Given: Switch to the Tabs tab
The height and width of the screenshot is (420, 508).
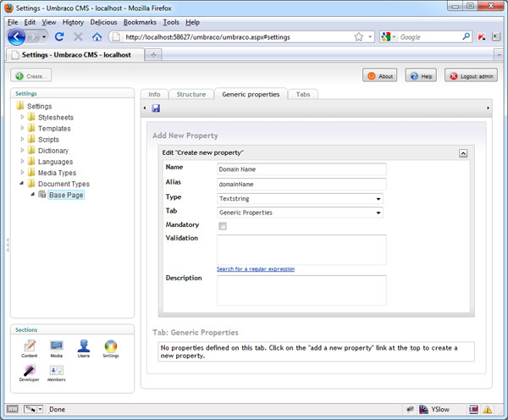Looking at the screenshot, I should pos(303,94).
